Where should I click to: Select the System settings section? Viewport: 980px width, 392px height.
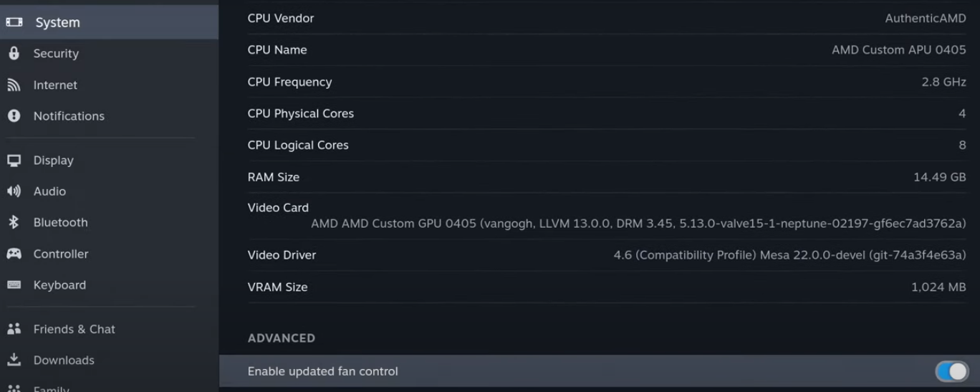coord(57,22)
